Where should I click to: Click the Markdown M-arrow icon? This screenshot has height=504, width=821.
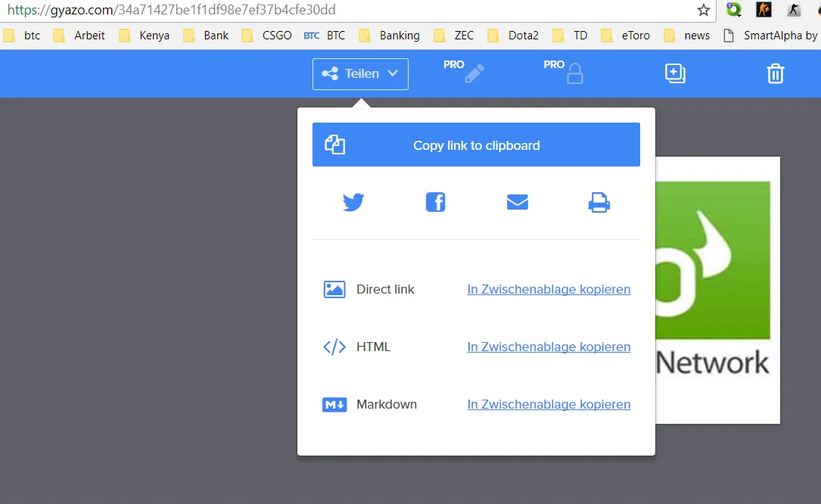(x=334, y=404)
